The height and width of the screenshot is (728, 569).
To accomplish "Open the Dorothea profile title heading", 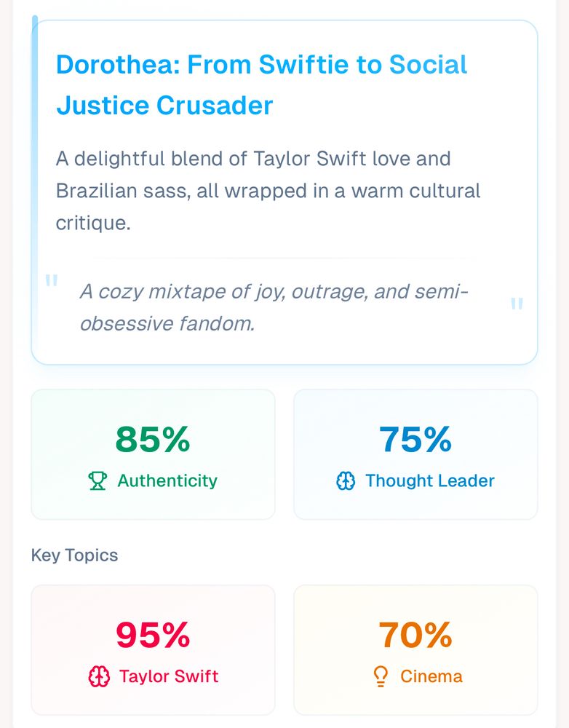I will coord(261,84).
